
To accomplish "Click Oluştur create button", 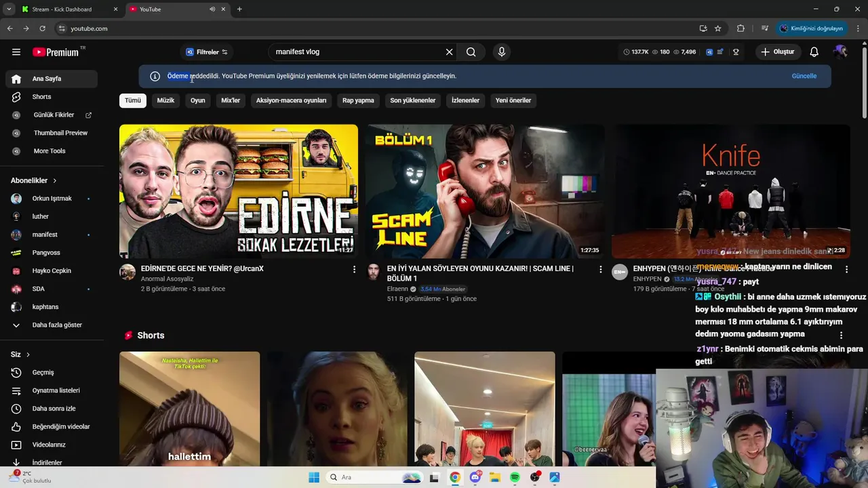I will [777, 52].
